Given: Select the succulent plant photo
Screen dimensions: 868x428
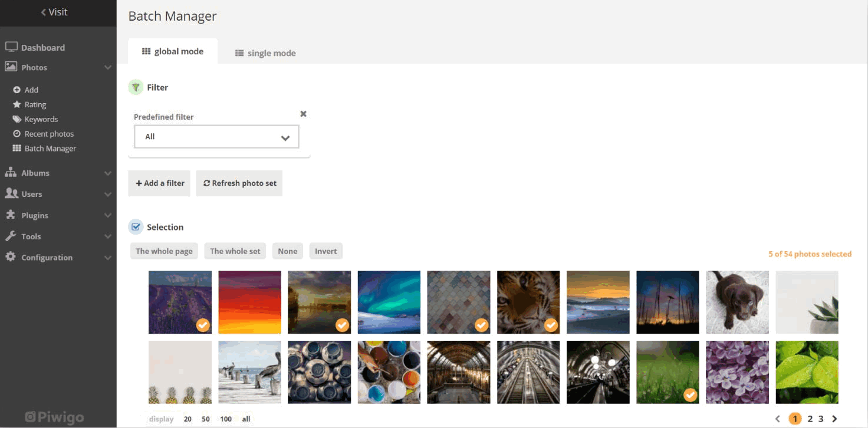Looking at the screenshot, I should click(807, 302).
